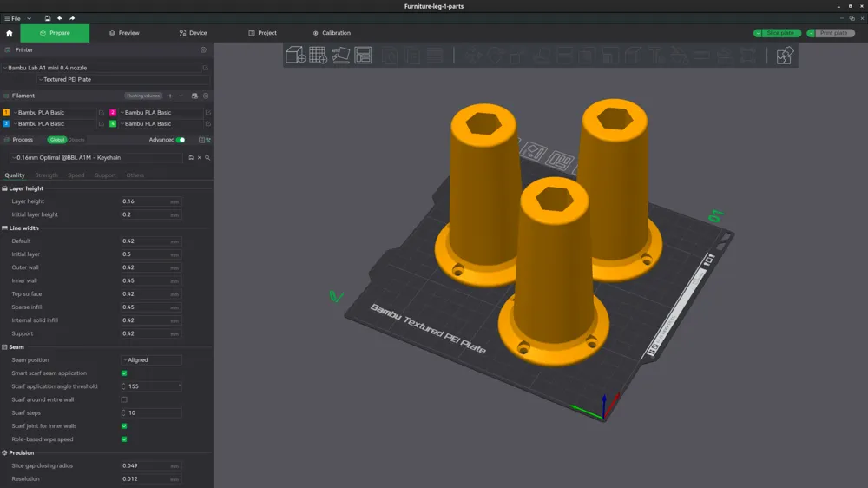
Task: Click the Variable layer height toolbar icon
Action: pos(435,56)
